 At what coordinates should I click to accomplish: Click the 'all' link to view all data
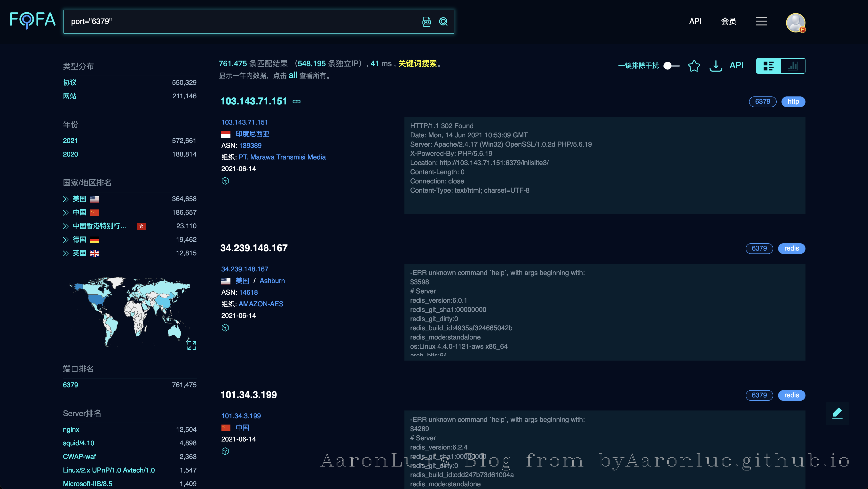tap(292, 75)
